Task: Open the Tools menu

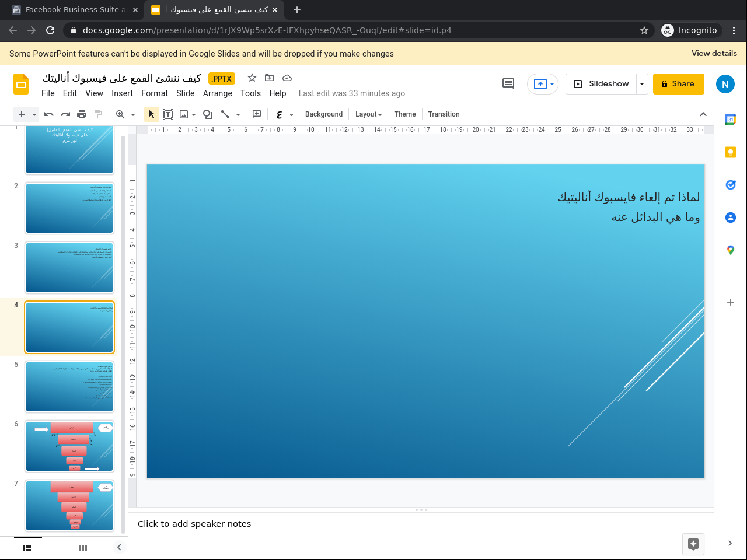Action: pyautogui.click(x=250, y=93)
